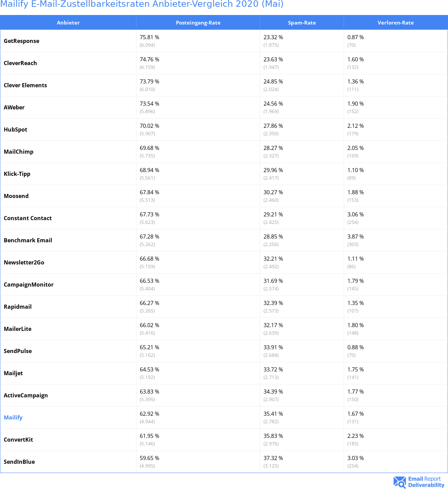Image resolution: width=448 pixels, height=489 pixels.
Task: Click the HubSpot row label
Action: 15,129
